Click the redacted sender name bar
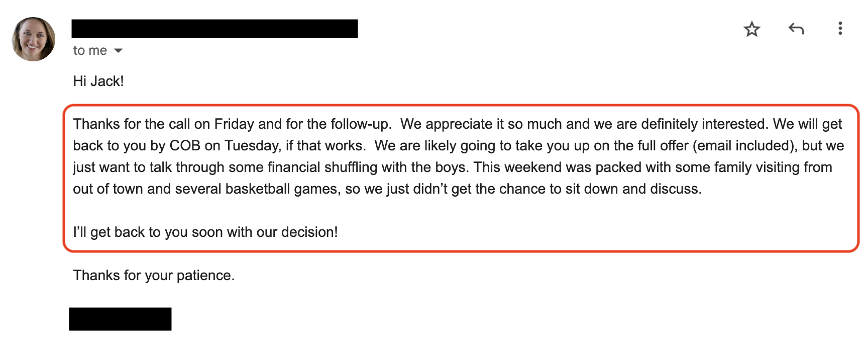 click(x=214, y=29)
